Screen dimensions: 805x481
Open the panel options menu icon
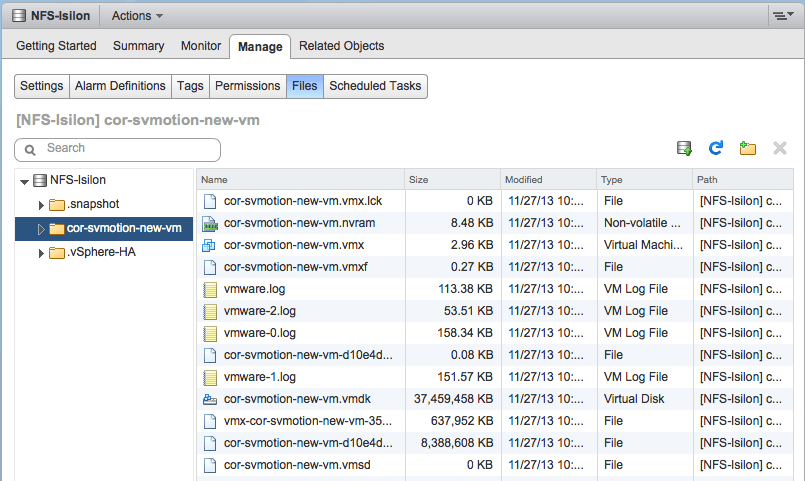point(783,16)
